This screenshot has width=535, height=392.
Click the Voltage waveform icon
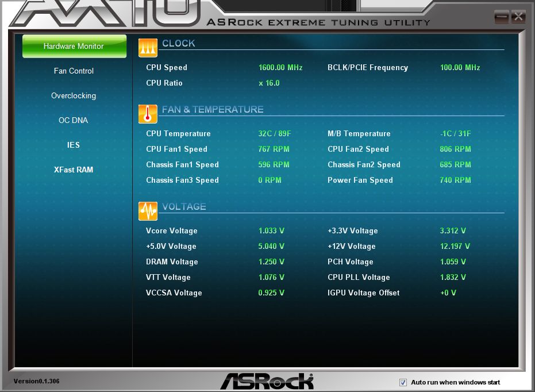[148, 211]
